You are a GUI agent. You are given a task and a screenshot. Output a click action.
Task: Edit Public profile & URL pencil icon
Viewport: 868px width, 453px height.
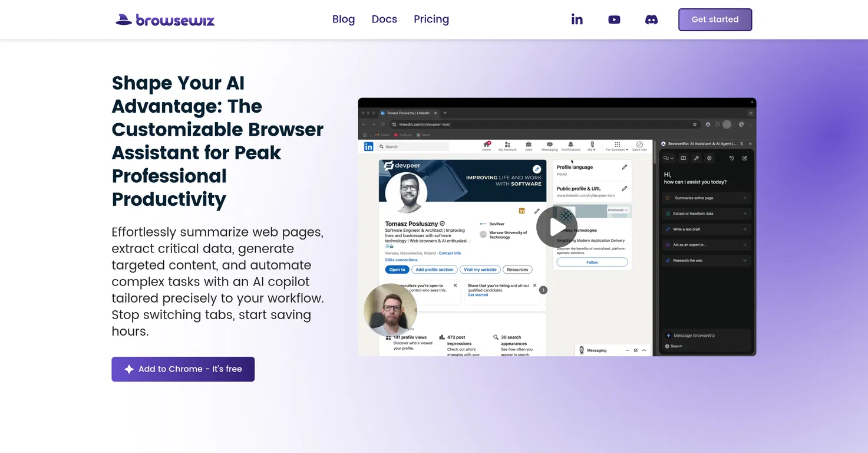(625, 189)
